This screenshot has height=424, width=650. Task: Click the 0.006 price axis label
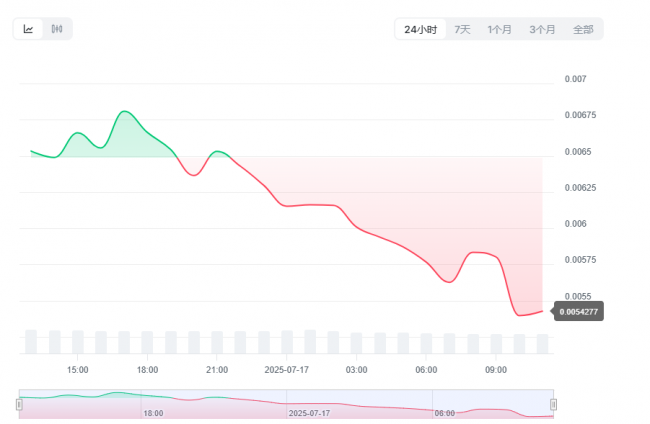click(x=575, y=224)
